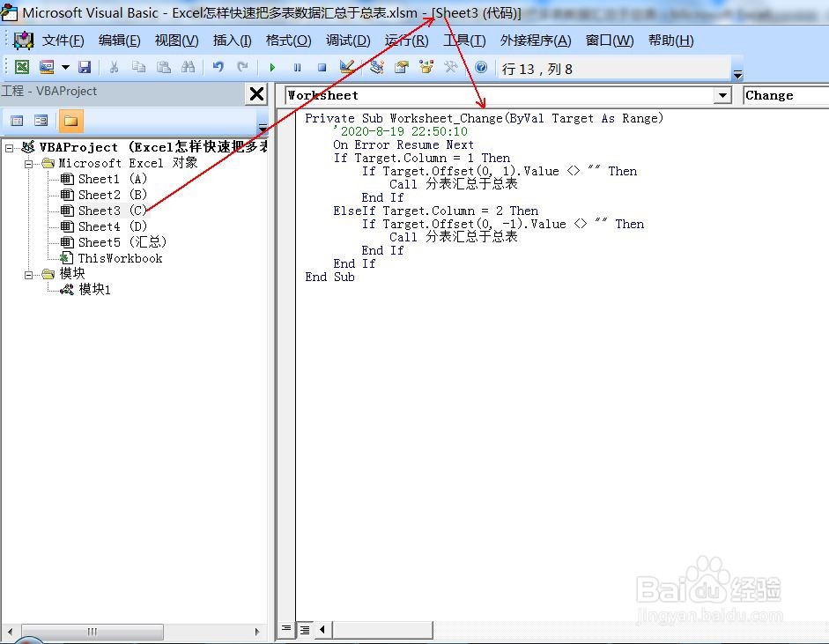Screen dimensions: 829x644
Task: Click the Save icon in toolbar
Action: pyautogui.click(x=85, y=67)
